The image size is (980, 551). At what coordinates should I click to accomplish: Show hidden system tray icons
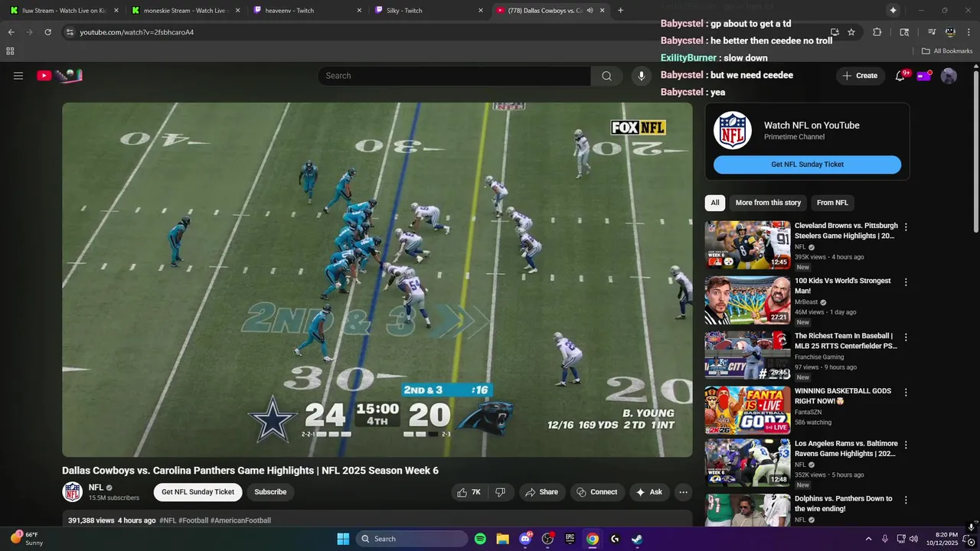(x=868, y=539)
